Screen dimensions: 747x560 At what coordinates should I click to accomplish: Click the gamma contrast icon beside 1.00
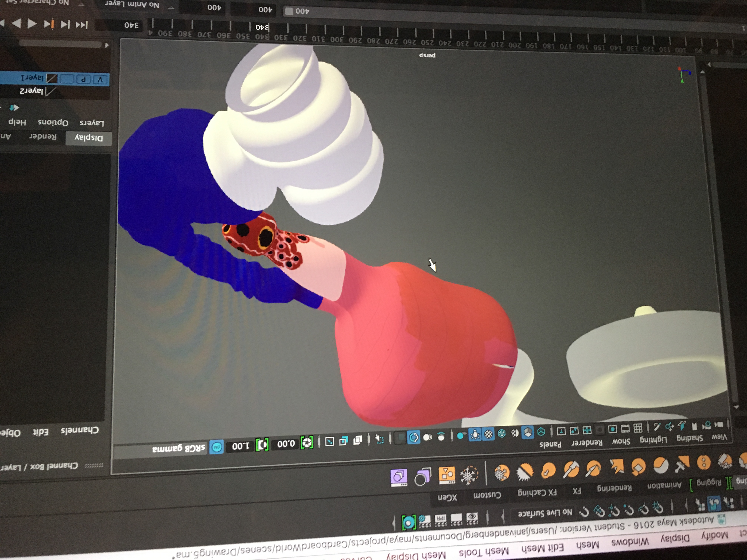[x=262, y=444]
